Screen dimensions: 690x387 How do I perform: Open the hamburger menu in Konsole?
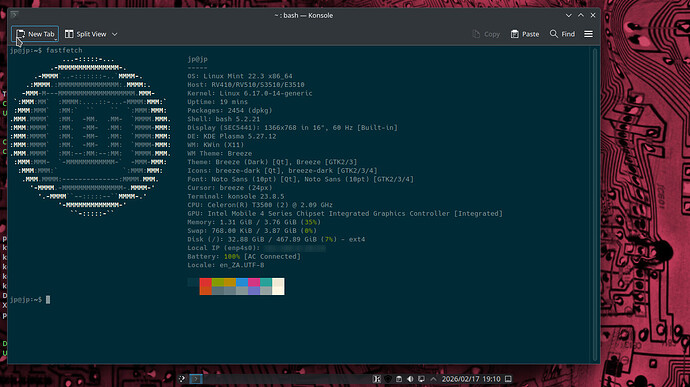[x=588, y=34]
